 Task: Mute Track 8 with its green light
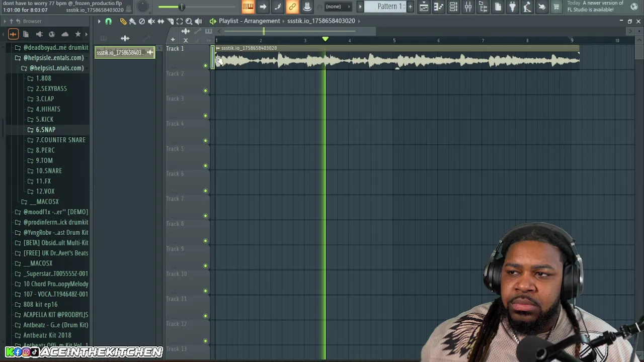pos(205,240)
